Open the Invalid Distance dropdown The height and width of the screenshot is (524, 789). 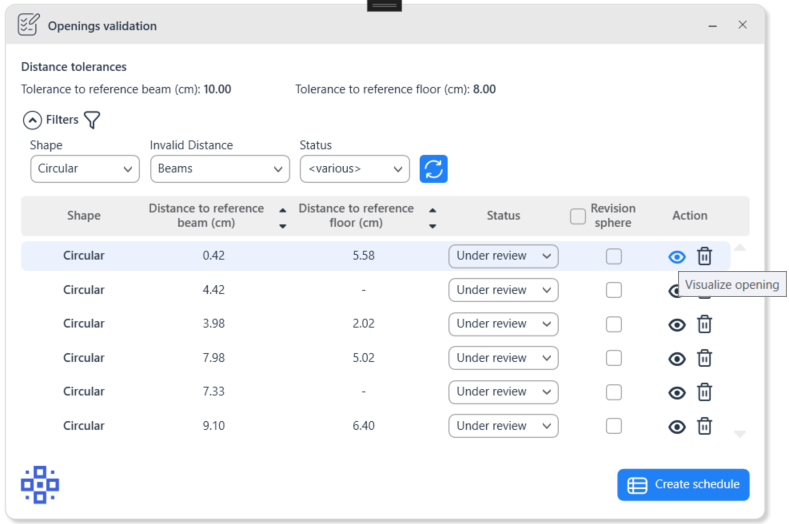click(x=220, y=169)
